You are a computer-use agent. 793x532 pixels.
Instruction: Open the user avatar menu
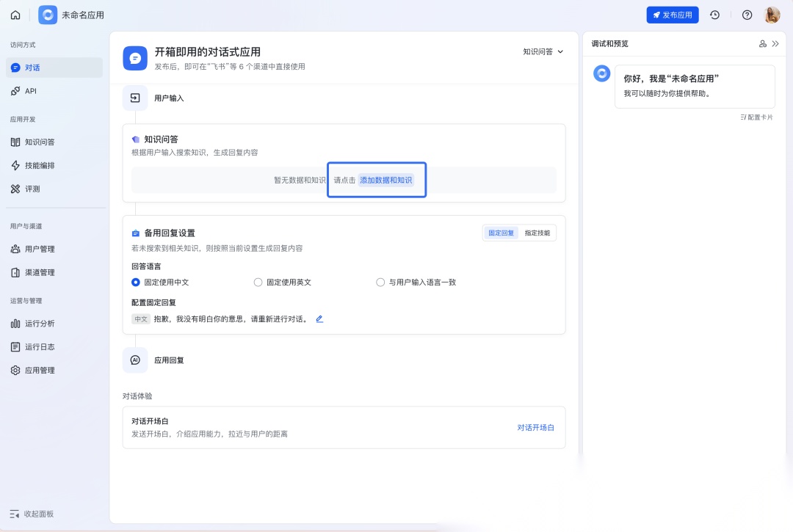(772, 15)
